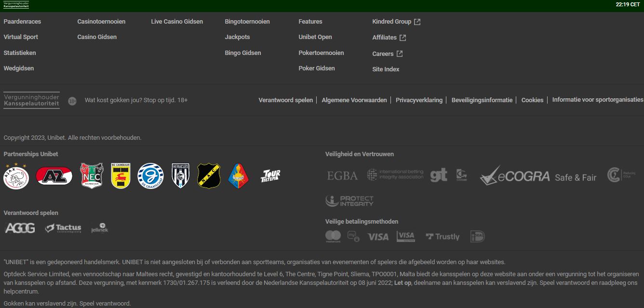Go to the Site Index
The width and height of the screenshot is (644, 308).
click(386, 69)
